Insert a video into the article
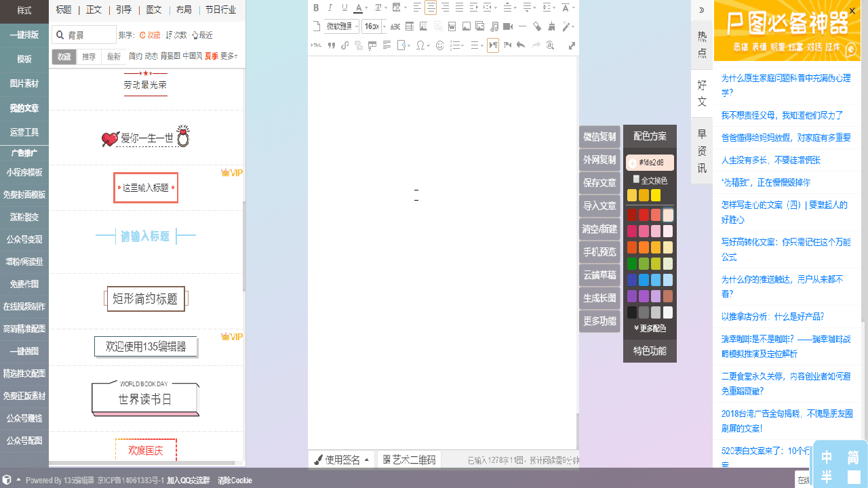 (508, 27)
